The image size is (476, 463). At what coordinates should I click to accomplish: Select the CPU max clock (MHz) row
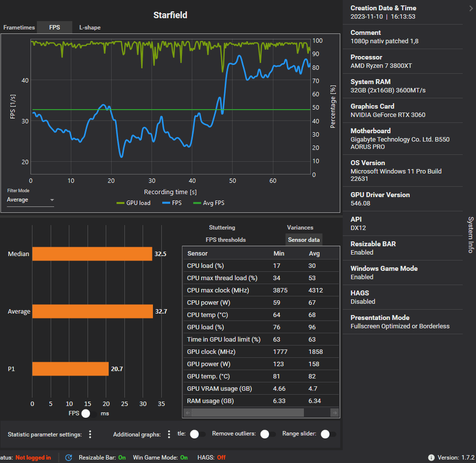pos(261,290)
